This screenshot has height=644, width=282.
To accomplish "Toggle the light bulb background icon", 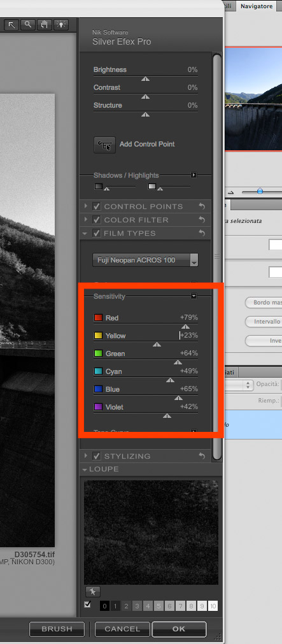I will coord(60,25).
